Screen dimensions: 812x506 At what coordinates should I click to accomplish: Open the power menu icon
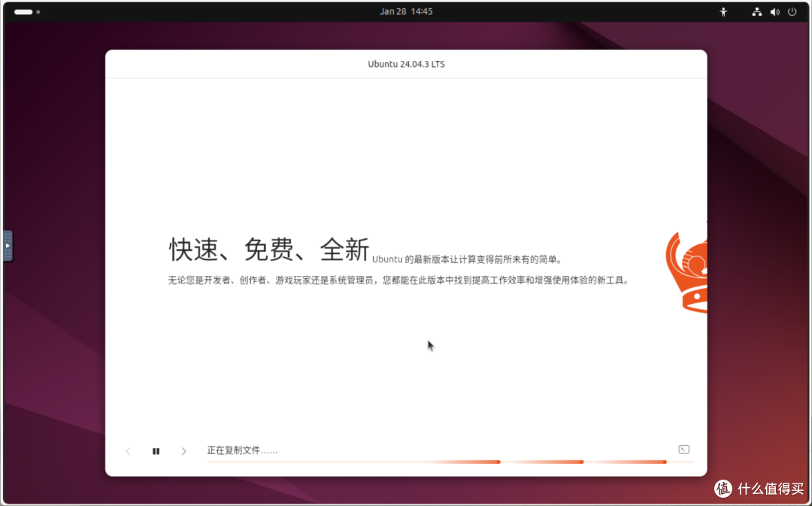(792, 12)
